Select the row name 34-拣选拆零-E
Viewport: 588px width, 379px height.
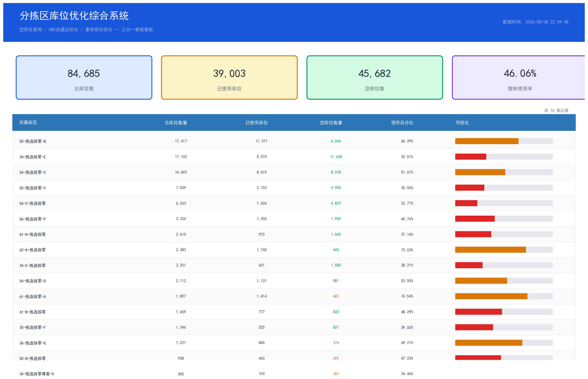click(x=33, y=157)
